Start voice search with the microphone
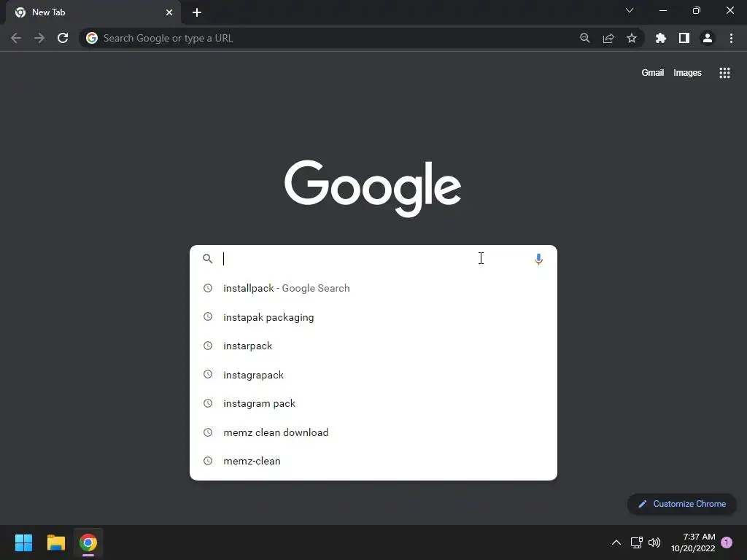Screen dimensions: 747x560 click(538, 259)
